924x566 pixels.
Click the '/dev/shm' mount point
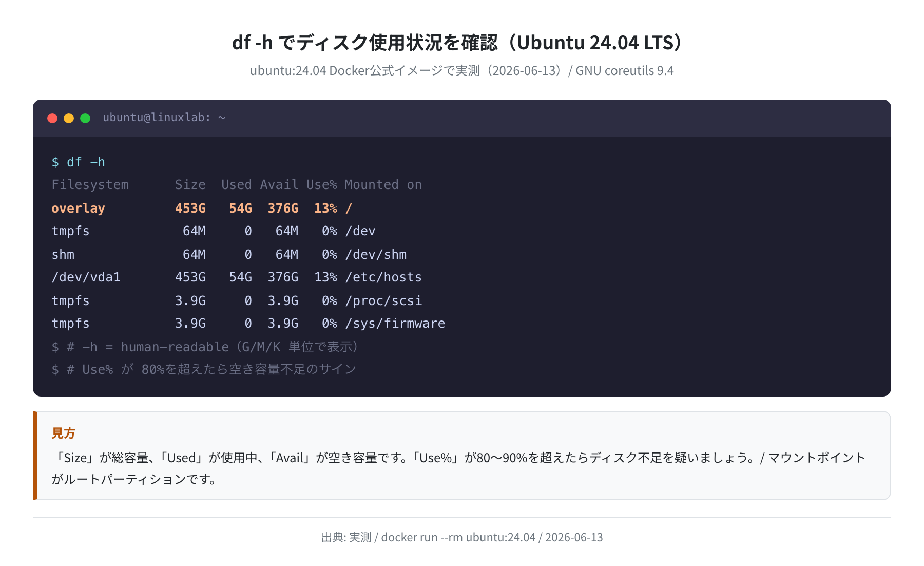click(376, 255)
